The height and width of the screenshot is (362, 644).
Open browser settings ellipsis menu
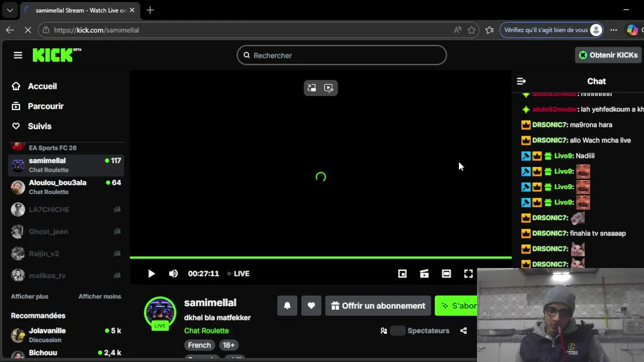click(x=613, y=30)
